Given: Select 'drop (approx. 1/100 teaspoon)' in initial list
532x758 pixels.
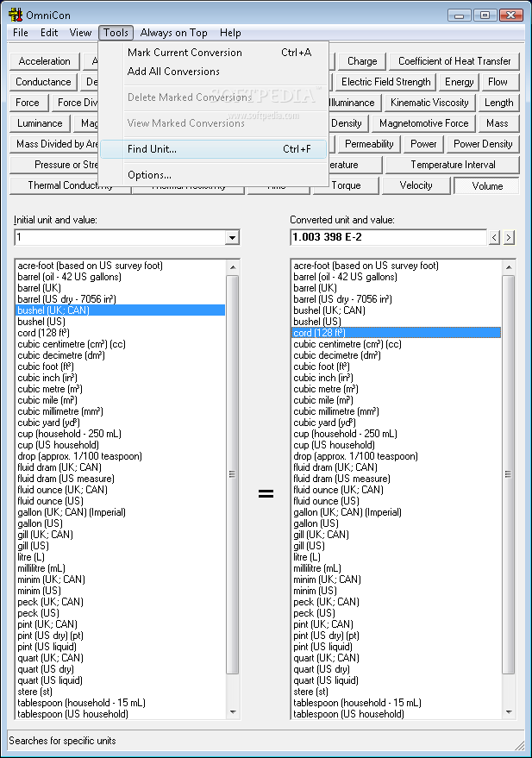Looking at the screenshot, I should 121,456.
